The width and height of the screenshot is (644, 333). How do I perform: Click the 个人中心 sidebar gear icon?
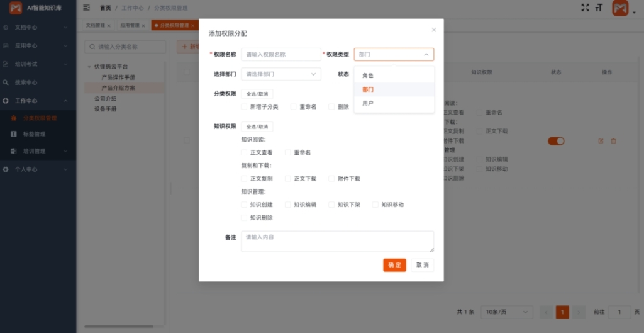6,169
